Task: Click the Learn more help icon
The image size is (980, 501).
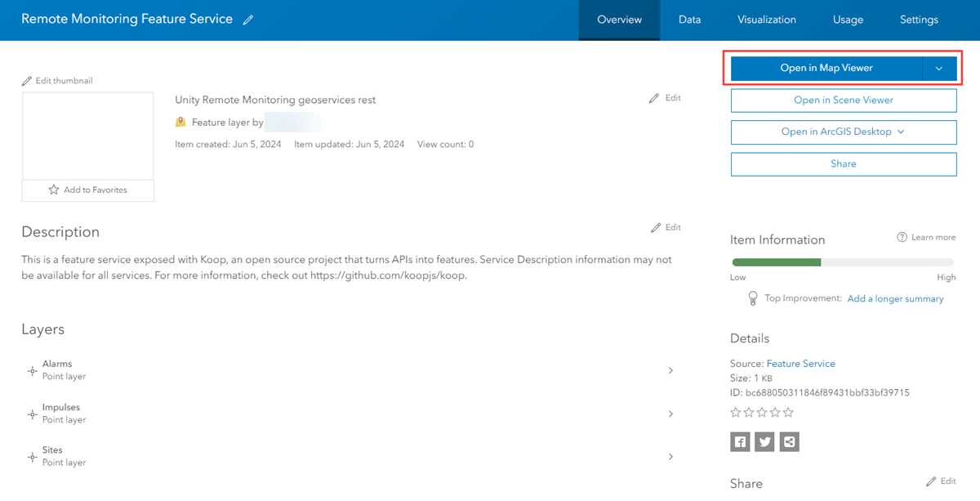Action: click(x=902, y=237)
